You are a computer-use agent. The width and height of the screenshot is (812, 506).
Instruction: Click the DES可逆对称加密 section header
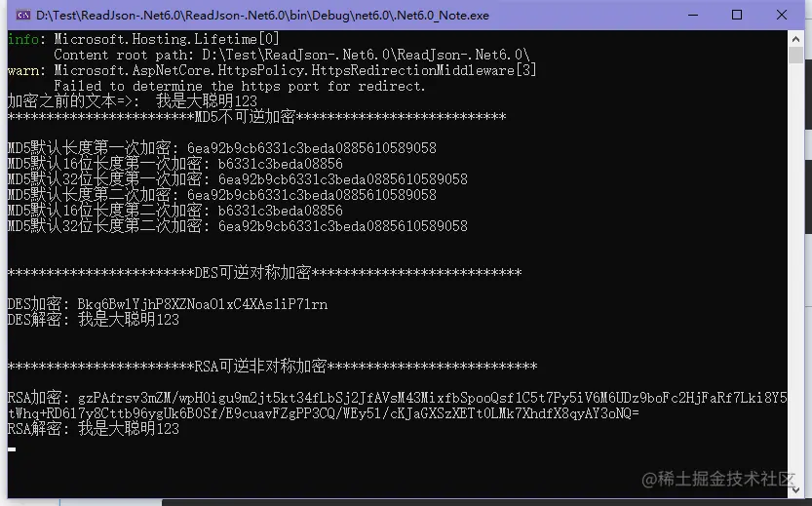264,273
